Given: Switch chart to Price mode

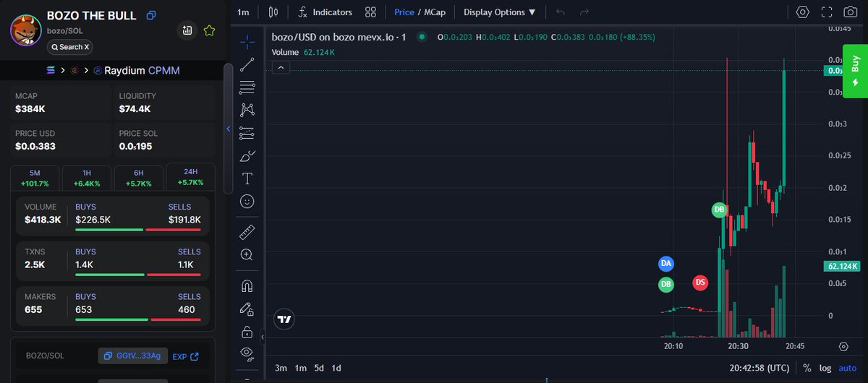Looking at the screenshot, I should coord(404,12).
